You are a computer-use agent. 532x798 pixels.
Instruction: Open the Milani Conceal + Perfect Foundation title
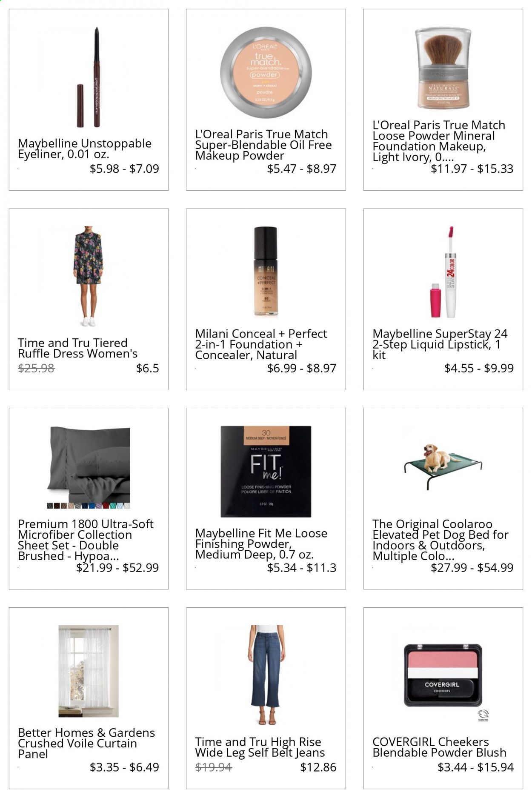(x=261, y=344)
